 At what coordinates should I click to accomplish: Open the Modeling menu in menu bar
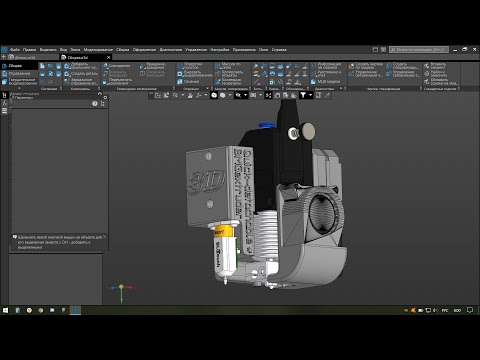pyautogui.click(x=98, y=50)
